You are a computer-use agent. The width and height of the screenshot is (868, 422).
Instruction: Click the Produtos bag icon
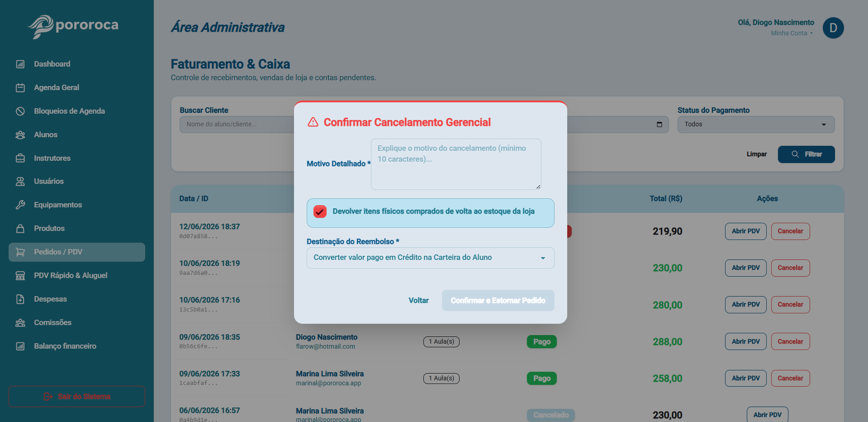point(20,229)
